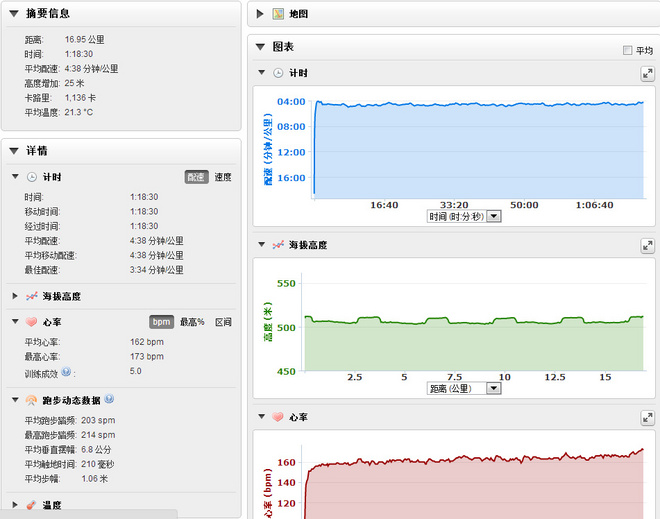The image size is (660, 519).
Task: Collapse the 心率 chart triangle
Action: 262,416
